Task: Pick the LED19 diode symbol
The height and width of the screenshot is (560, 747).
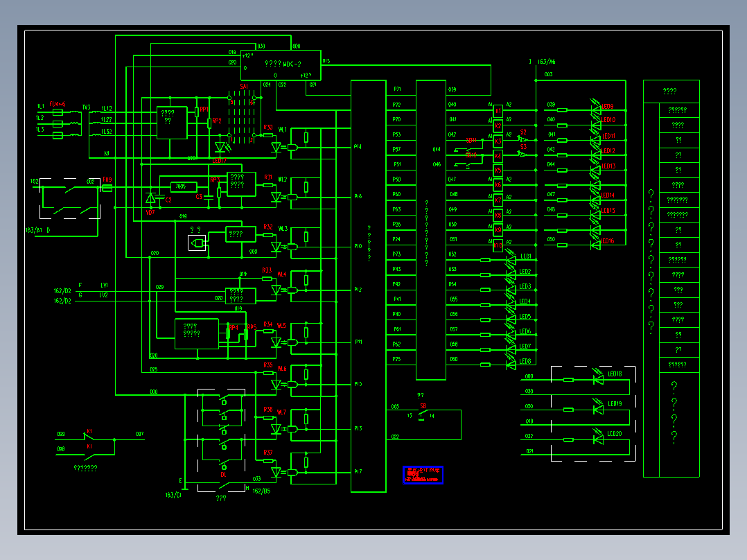Action: [x=597, y=409]
